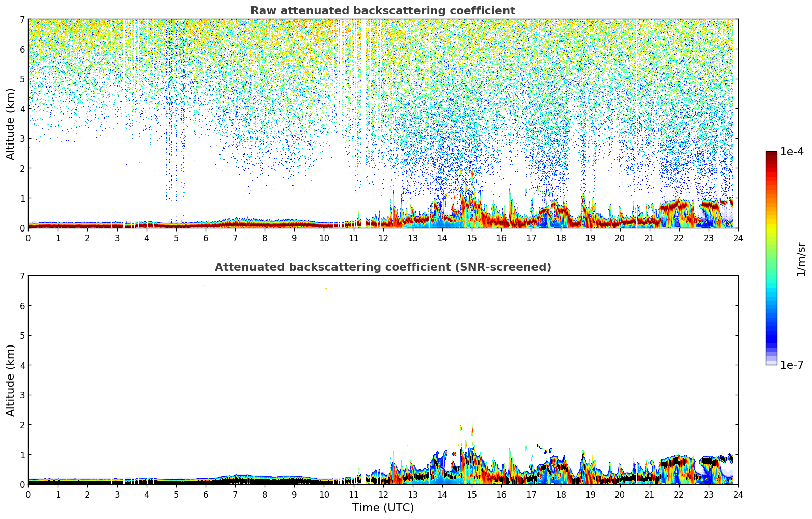
Task: Select the "Altitude (km)" label of the raw plot
Action: (x=11, y=124)
